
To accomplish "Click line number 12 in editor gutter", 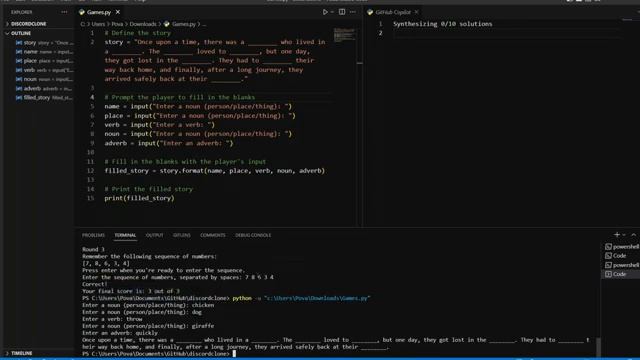I will coord(91,171).
